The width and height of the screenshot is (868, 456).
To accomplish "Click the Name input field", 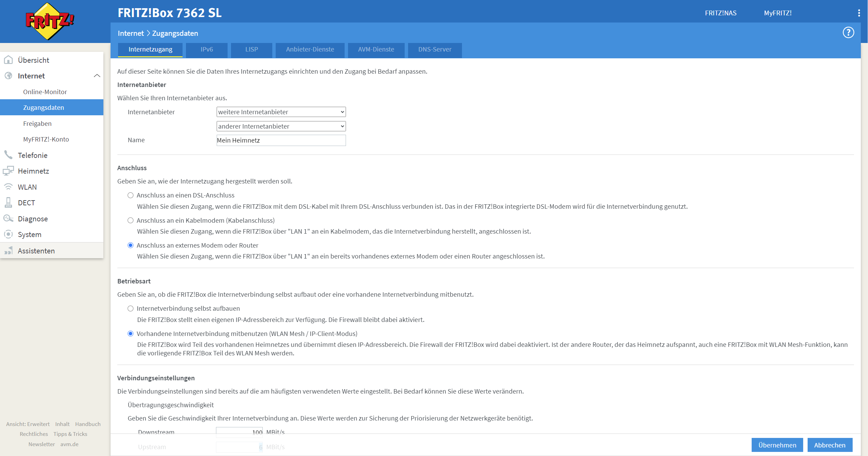I will click(x=281, y=140).
